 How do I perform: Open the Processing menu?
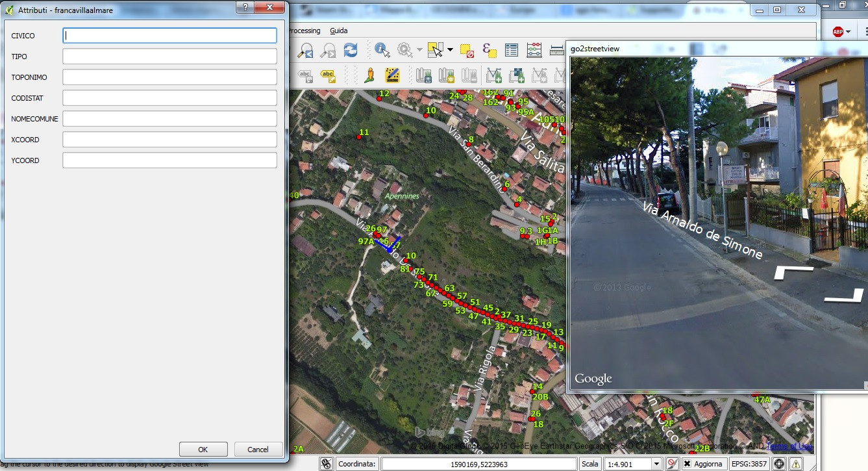coord(304,31)
